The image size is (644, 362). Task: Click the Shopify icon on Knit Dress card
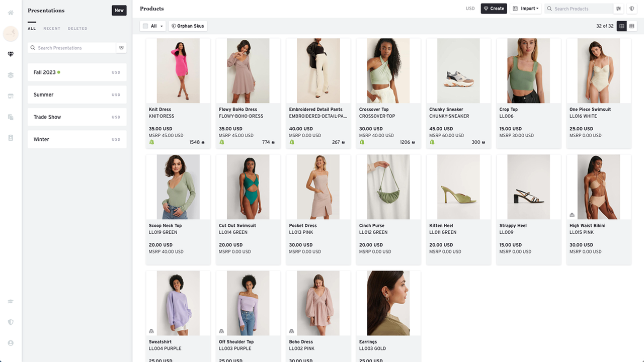coord(151,142)
